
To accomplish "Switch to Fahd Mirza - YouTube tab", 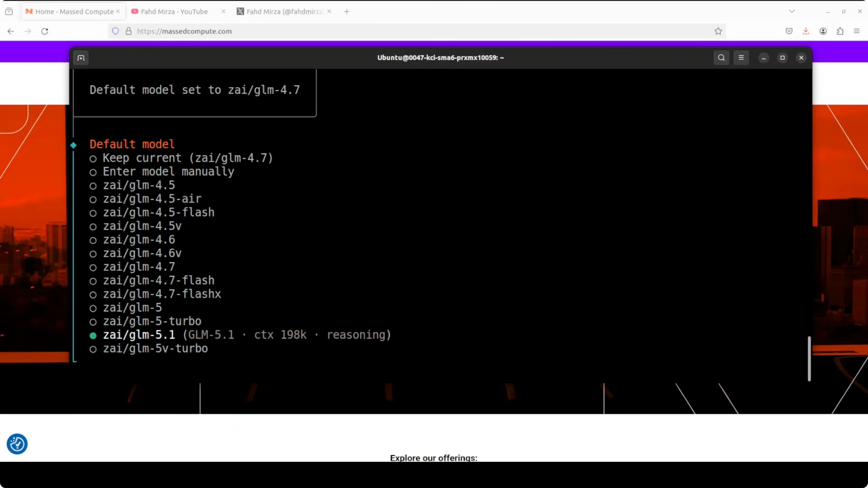I will coord(174,12).
